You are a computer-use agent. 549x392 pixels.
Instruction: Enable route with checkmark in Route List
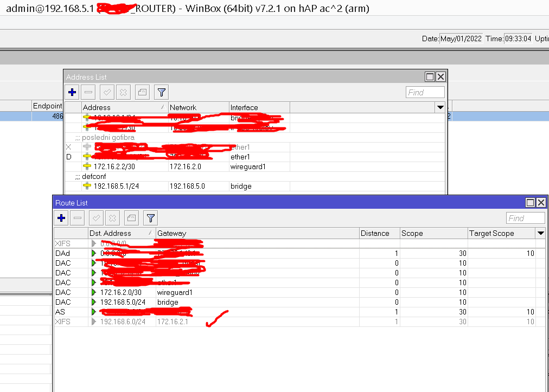[96, 218]
